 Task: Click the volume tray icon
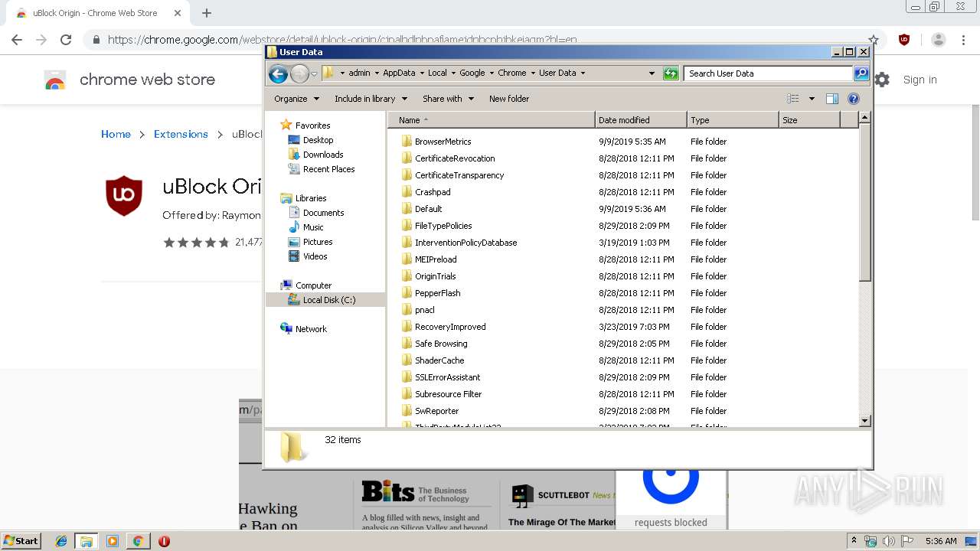coord(888,541)
